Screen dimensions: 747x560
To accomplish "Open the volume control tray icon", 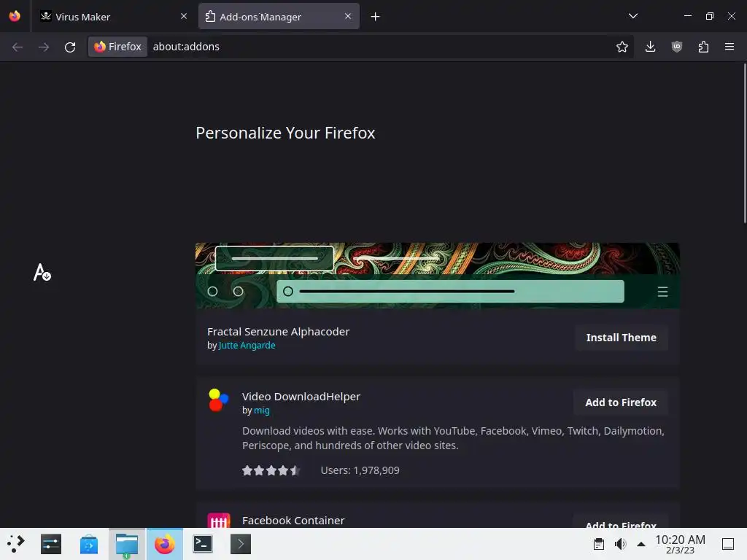I will tap(620, 544).
